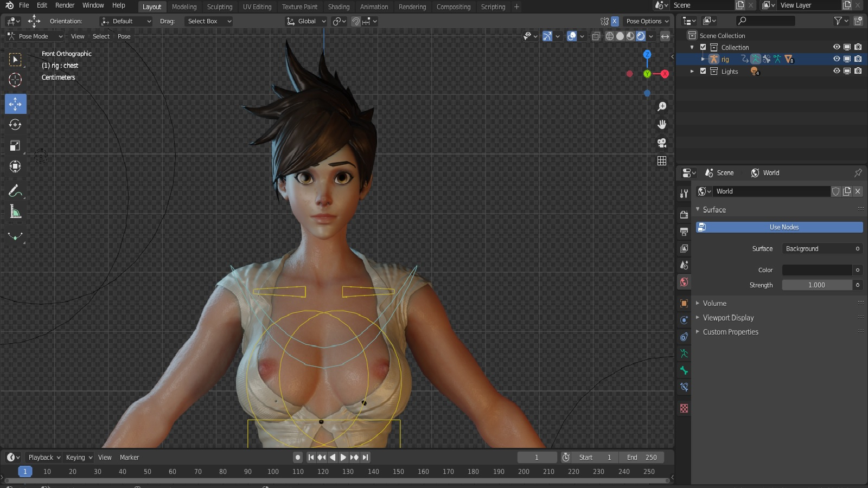Viewport: 868px width, 488px height.
Task: Open the World properties tab icon
Action: 684,282
